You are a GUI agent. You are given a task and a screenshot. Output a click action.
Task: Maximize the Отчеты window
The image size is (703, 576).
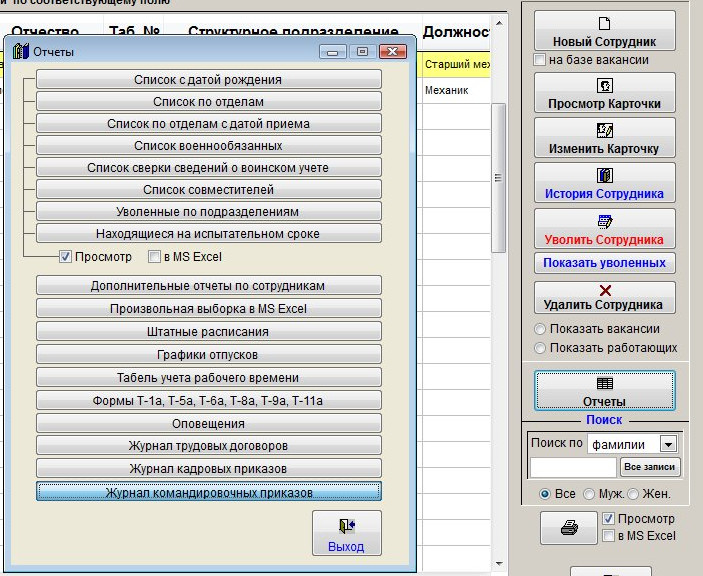coord(362,52)
